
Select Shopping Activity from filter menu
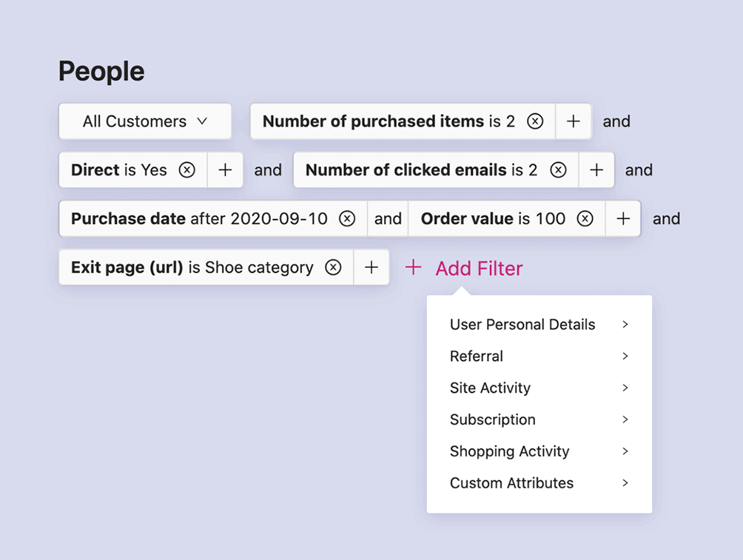[539, 451]
